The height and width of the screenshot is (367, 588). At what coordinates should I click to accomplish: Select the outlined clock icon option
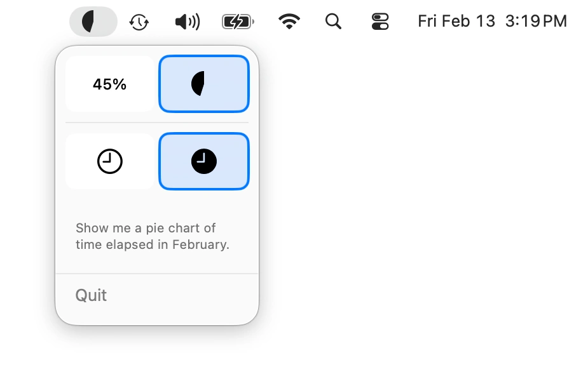[109, 161]
